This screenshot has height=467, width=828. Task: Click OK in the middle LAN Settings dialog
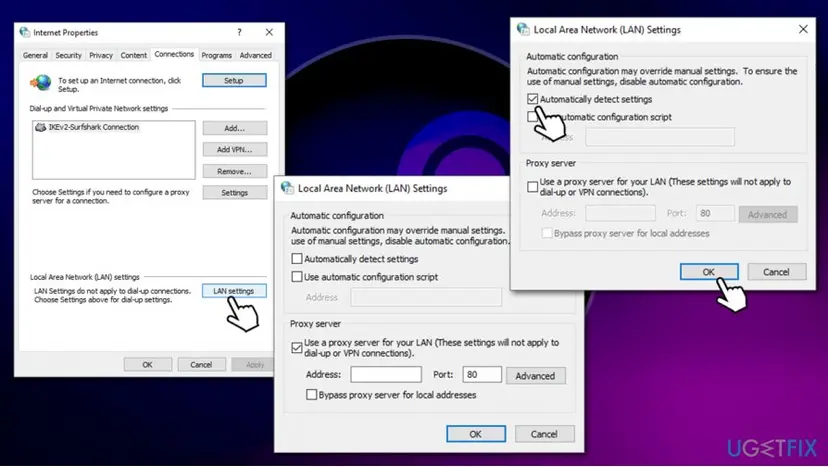click(x=476, y=434)
